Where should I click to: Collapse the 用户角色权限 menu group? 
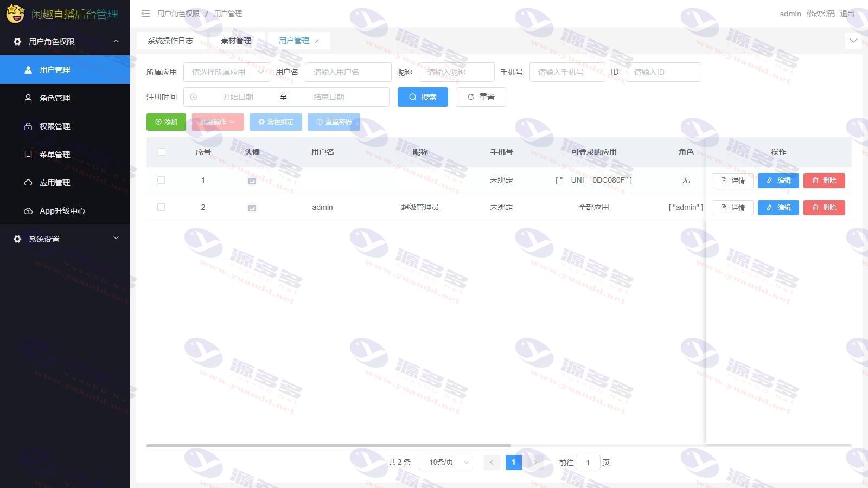coord(65,42)
